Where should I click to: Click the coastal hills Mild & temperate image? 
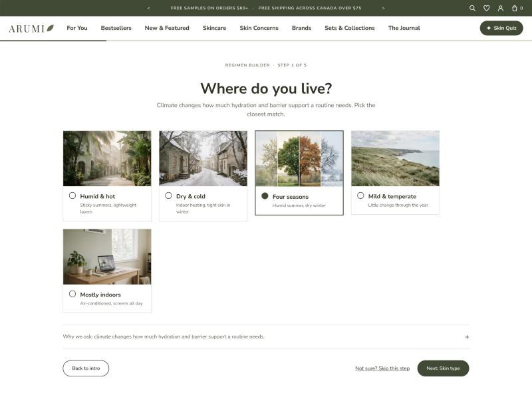coord(395,158)
